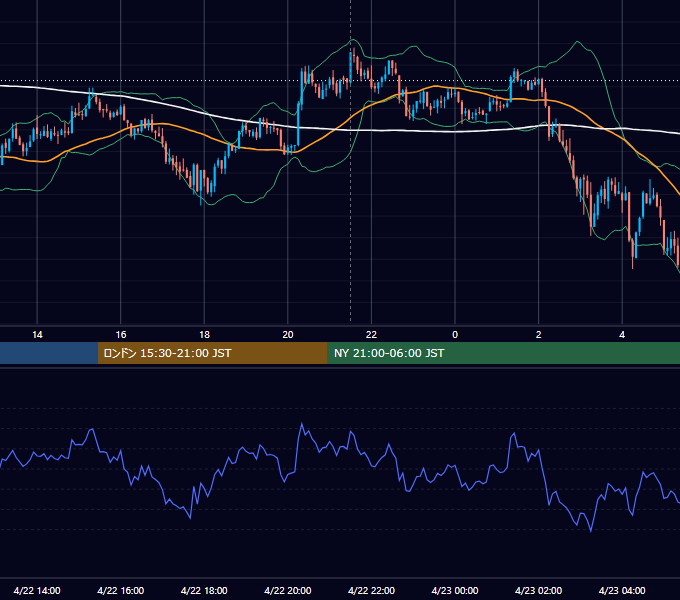This screenshot has height=600, width=680.
Task: Click the 4/23 00:00 label on indicator axis
Action: click(455, 590)
